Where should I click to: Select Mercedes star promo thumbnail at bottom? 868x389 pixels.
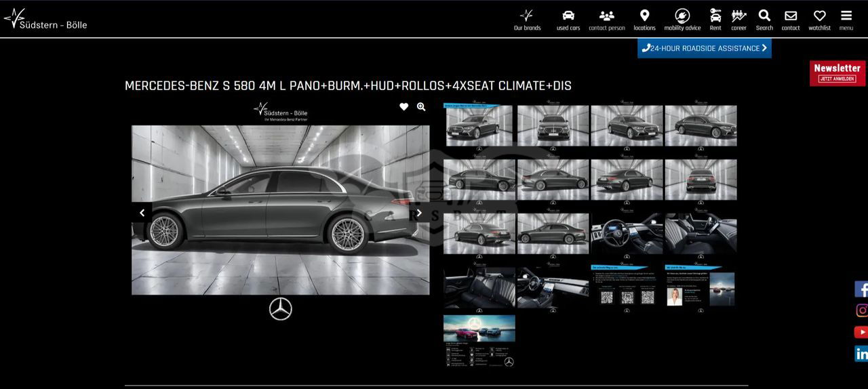coord(479,341)
